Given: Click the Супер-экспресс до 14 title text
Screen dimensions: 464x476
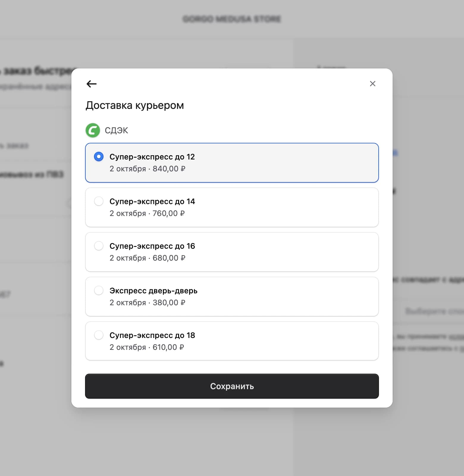Looking at the screenshot, I should [x=152, y=201].
